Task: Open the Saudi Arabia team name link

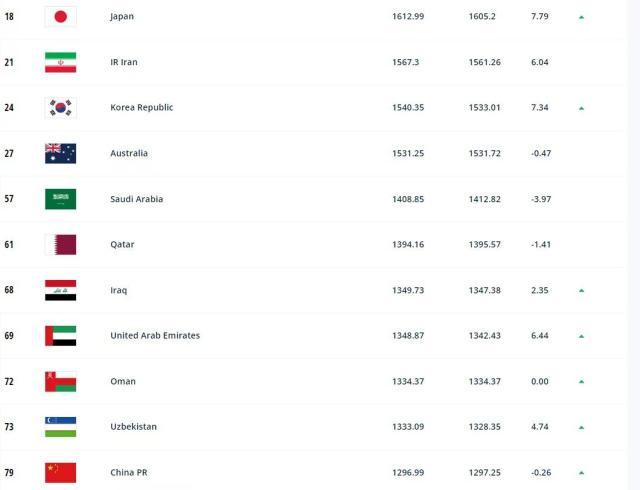Action: click(136, 199)
